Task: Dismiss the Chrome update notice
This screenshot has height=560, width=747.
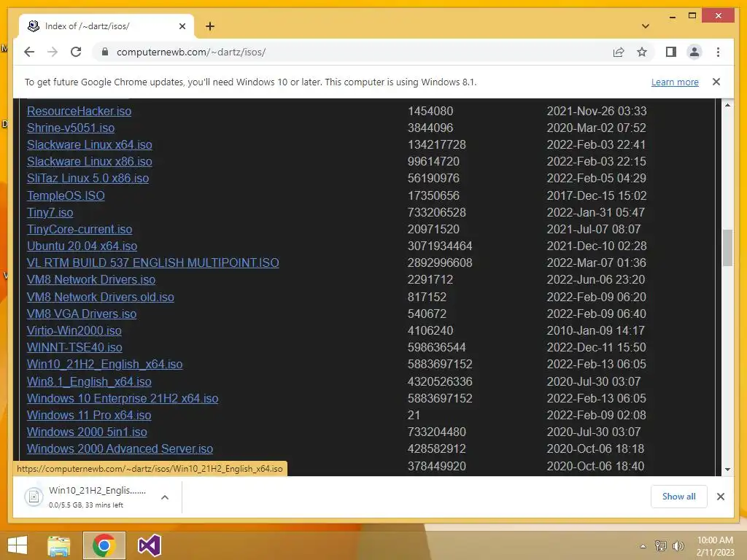Action: click(716, 82)
